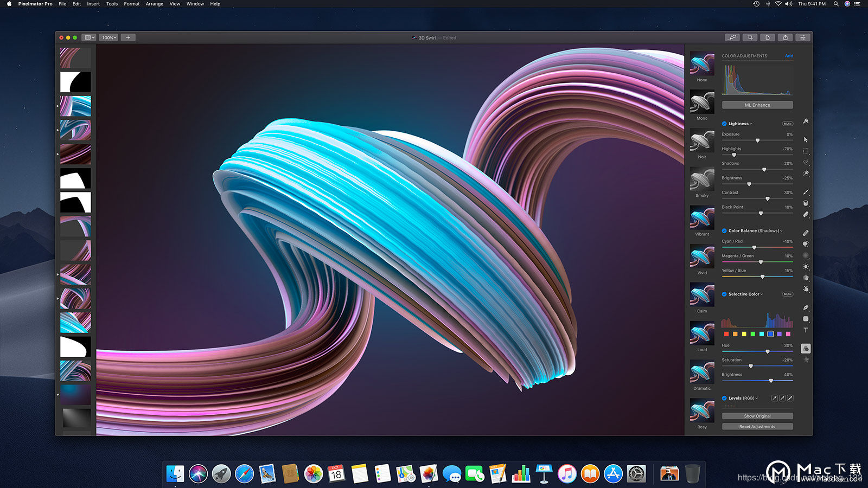The height and width of the screenshot is (488, 868).
Task: Open the File menu
Action: [x=62, y=4]
